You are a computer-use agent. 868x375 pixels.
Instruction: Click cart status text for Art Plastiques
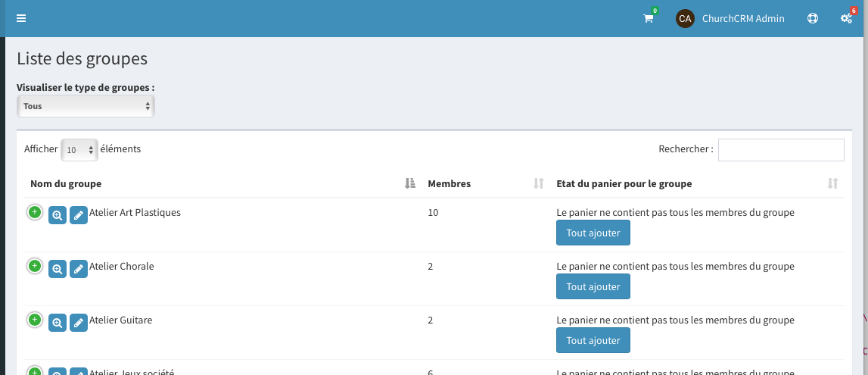[x=675, y=212]
